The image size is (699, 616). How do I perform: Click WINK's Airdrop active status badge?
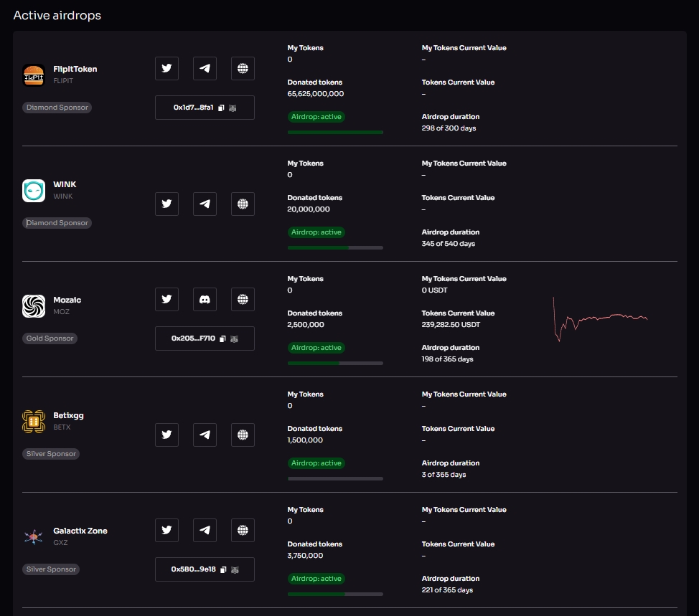click(x=316, y=232)
